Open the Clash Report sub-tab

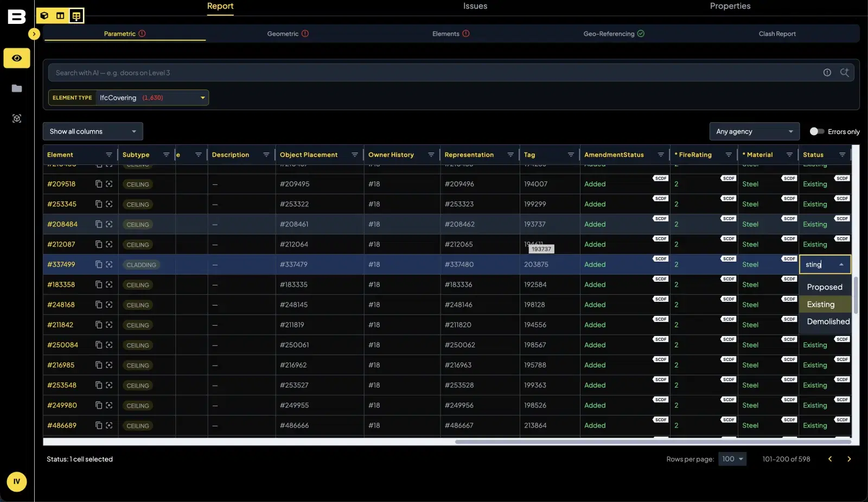777,34
